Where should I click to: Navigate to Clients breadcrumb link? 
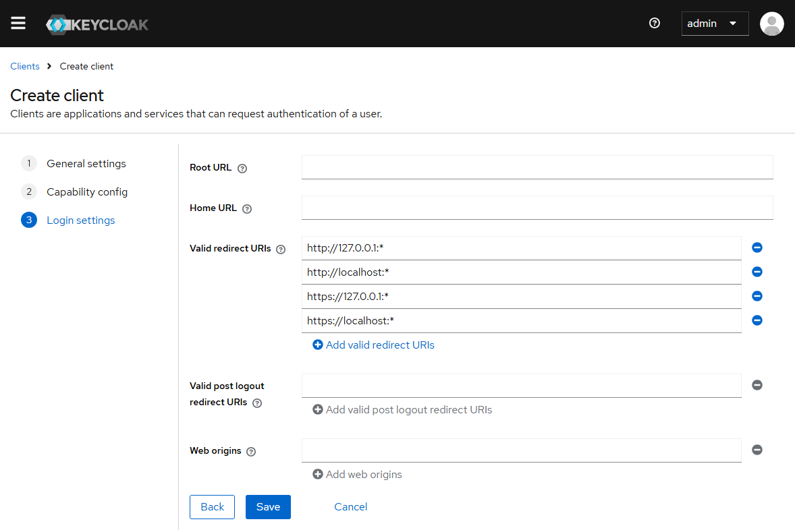(25, 66)
